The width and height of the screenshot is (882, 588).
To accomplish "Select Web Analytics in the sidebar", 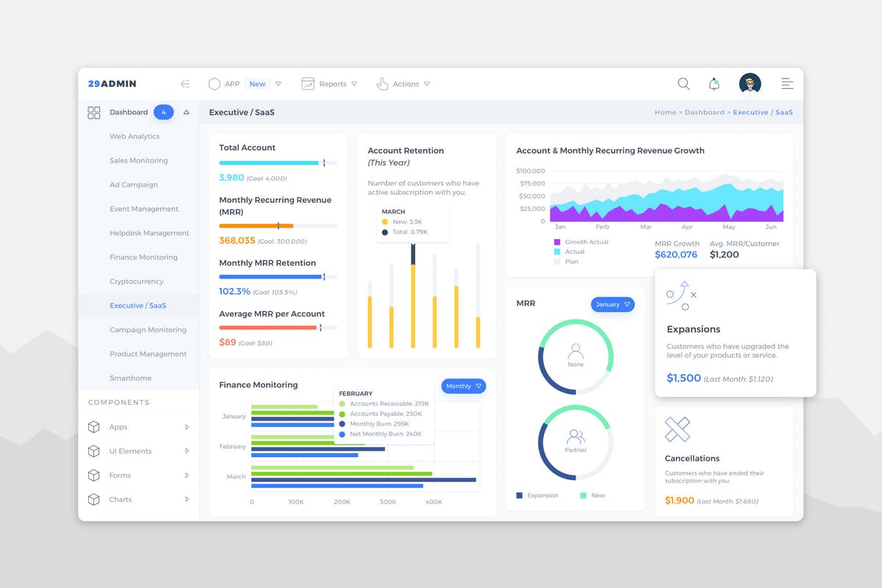I will click(x=133, y=136).
